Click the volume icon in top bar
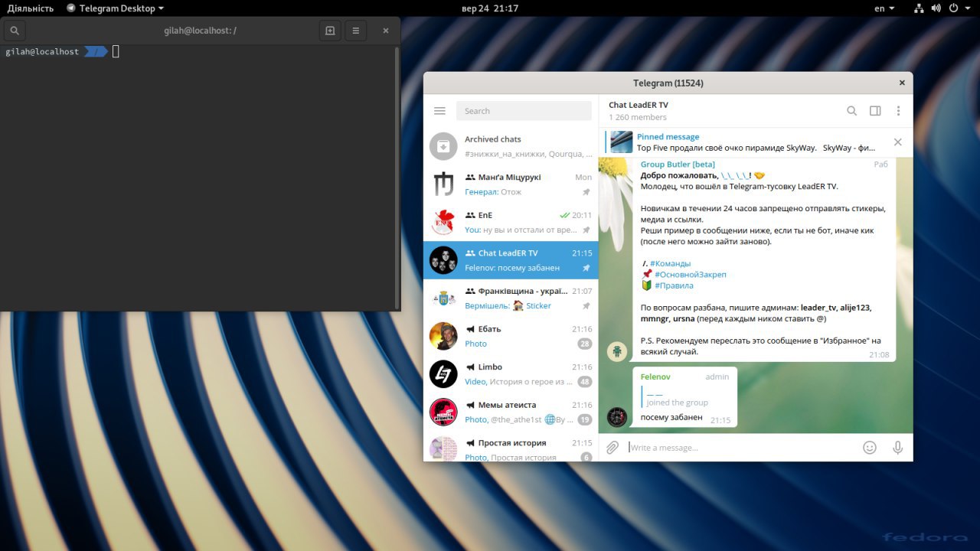 pyautogui.click(x=936, y=8)
